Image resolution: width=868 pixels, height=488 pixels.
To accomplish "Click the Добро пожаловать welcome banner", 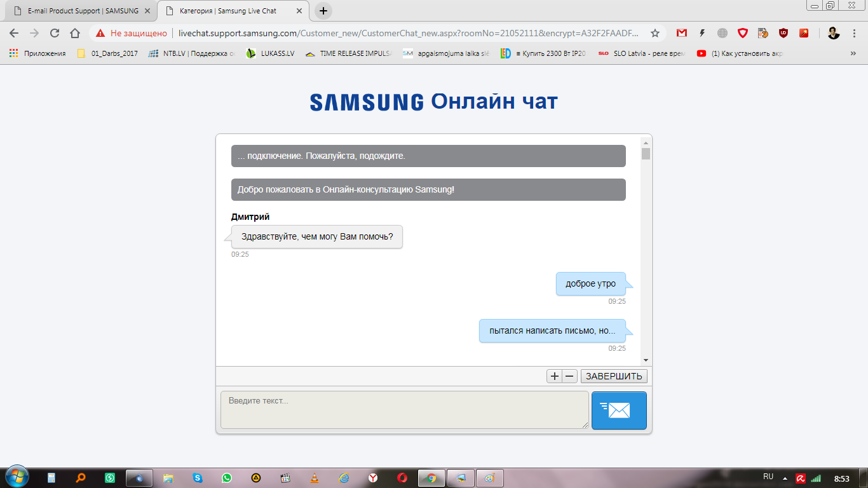I will pyautogui.click(x=428, y=189).
